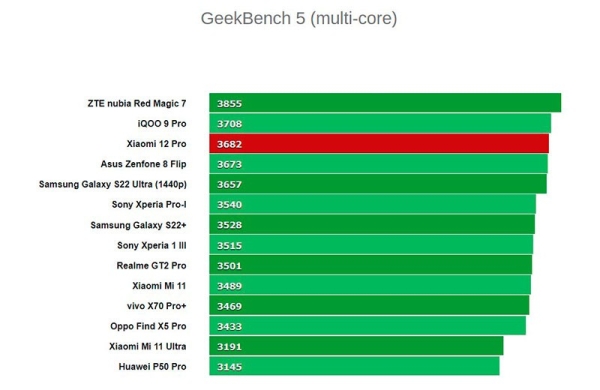Click the Oppo Find X5 Pro bar
This screenshot has width=600, height=390.
point(367,326)
